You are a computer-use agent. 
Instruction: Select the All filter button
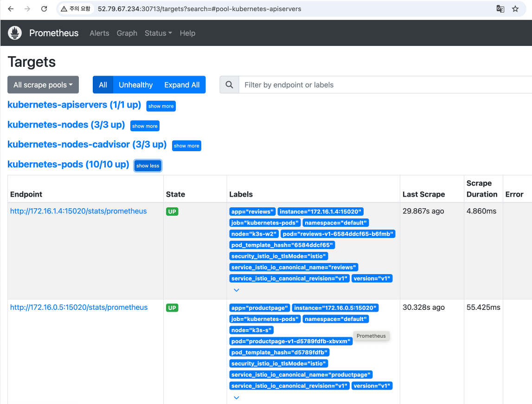coord(103,85)
